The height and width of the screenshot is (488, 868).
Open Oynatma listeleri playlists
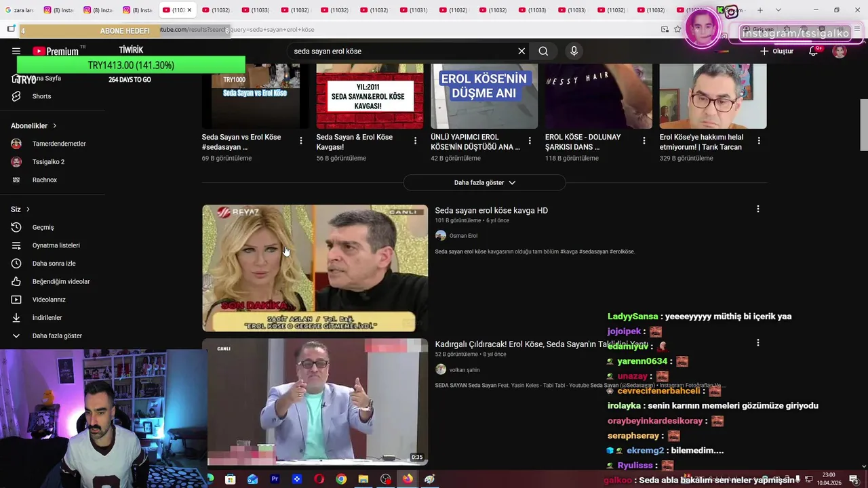[54, 245]
